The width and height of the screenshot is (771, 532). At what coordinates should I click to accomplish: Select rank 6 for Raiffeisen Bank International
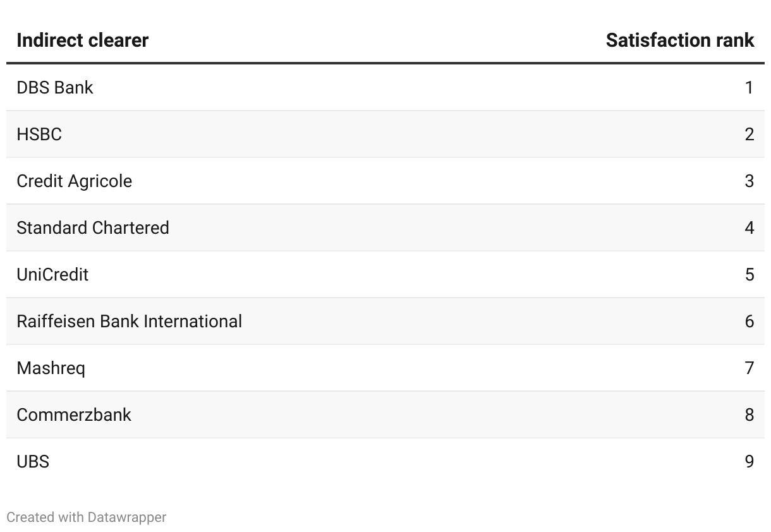[x=749, y=321]
